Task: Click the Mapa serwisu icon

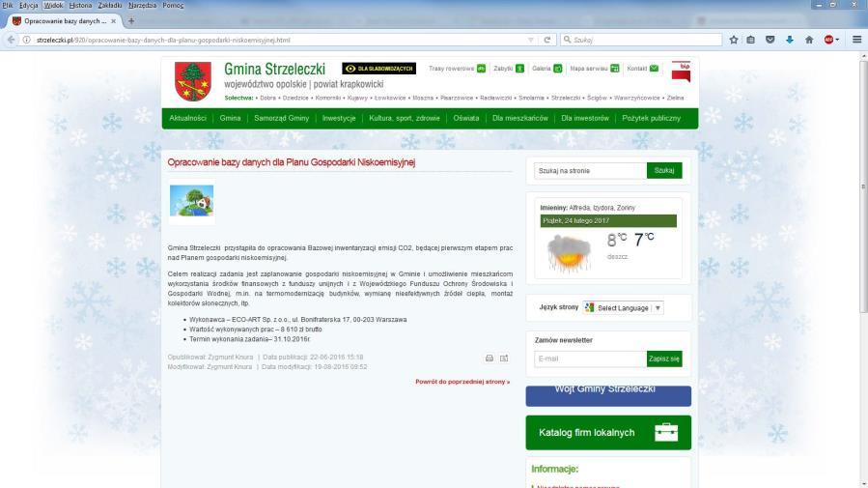Action: [x=614, y=69]
